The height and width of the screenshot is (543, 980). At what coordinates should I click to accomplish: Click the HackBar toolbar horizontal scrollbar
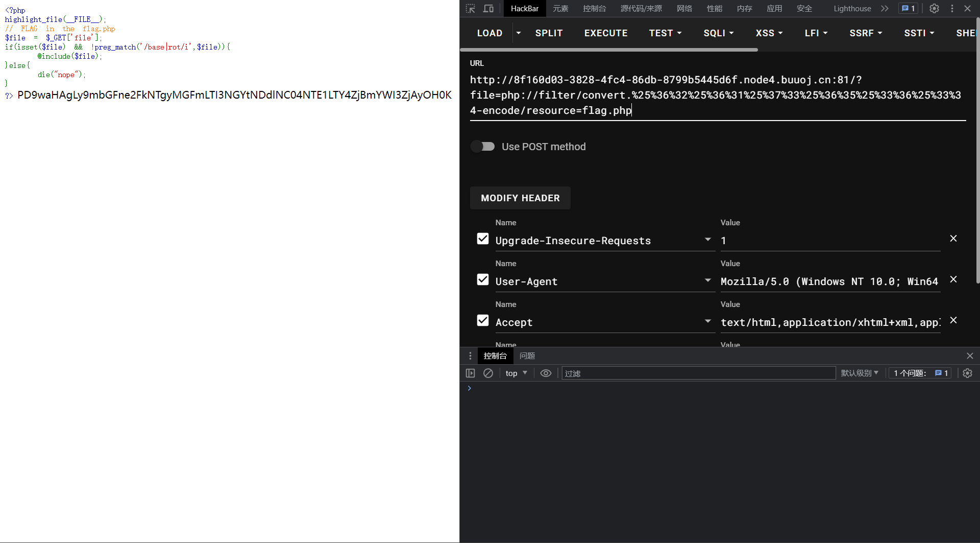tap(608, 50)
